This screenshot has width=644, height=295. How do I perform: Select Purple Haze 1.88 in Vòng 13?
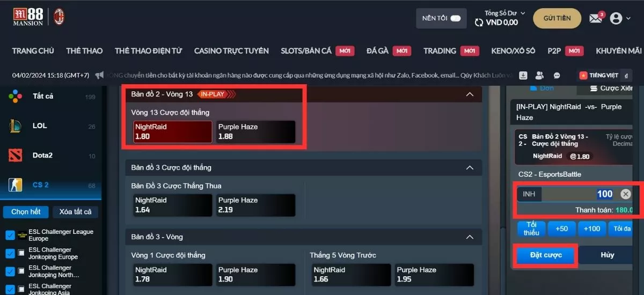tap(255, 132)
